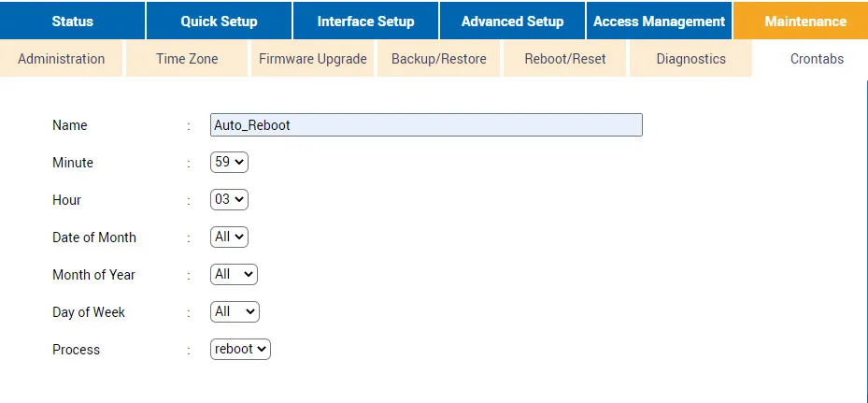Switch to Time Zone settings
The height and width of the screenshot is (403, 868).
pyautogui.click(x=187, y=59)
